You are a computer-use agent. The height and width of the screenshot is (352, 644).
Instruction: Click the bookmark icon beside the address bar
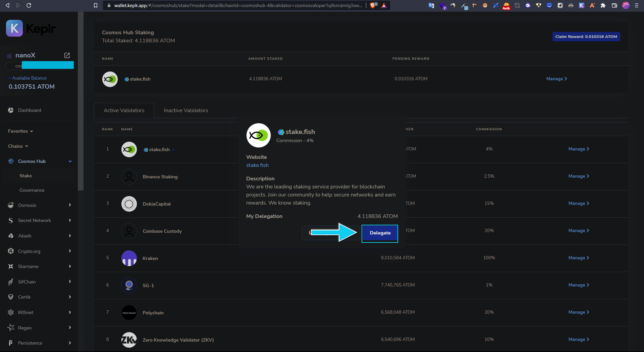point(96,5)
